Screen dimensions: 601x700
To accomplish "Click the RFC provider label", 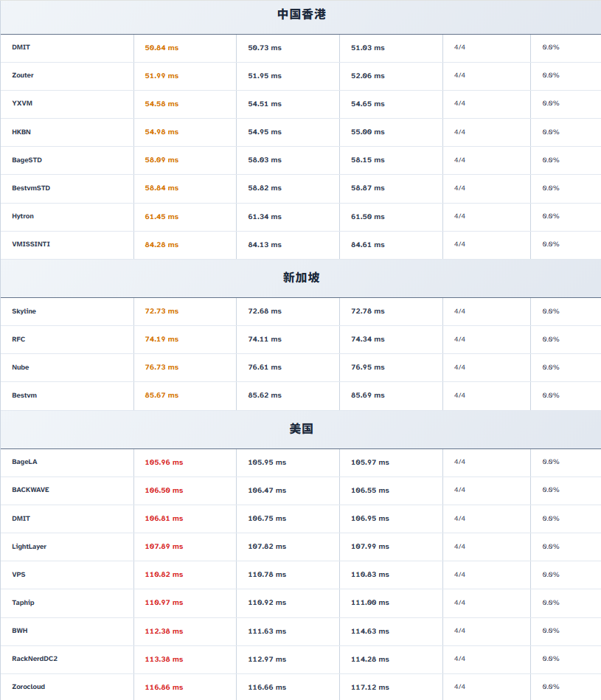I will [x=18, y=339].
